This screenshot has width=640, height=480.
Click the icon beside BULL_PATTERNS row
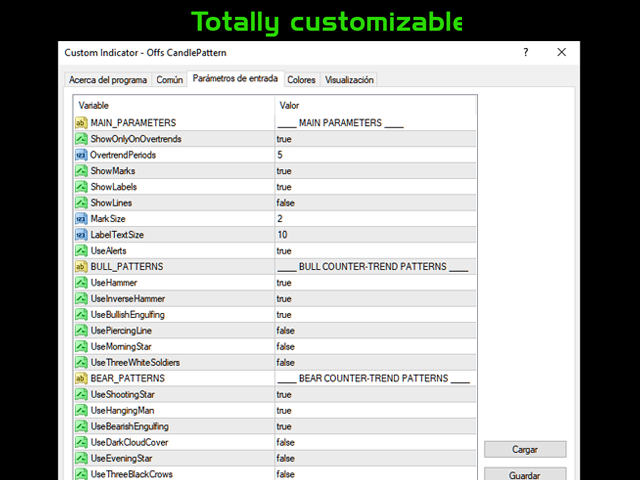click(82, 267)
